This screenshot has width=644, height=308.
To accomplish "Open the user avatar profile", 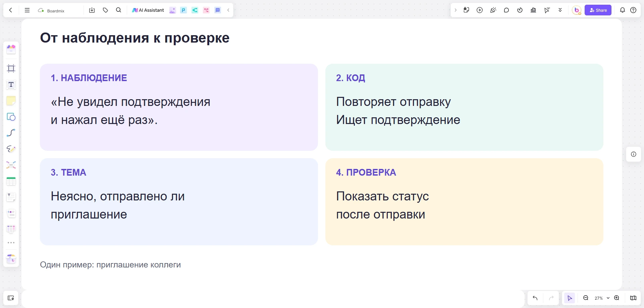I will 577,10.
